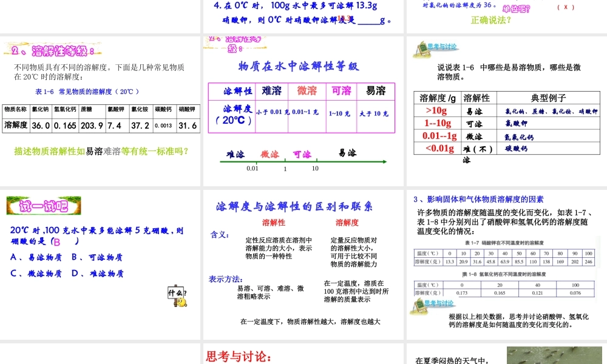Click the 表1-6 常见物质的溶解度 caption
This screenshot has width=607, height=364.
(87, 92)
